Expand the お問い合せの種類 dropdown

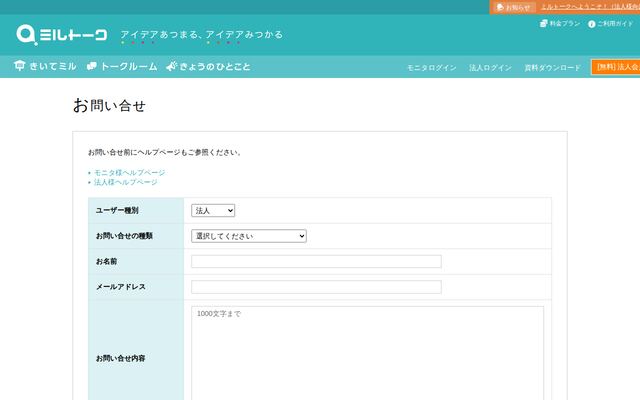[x=249, y=236]
